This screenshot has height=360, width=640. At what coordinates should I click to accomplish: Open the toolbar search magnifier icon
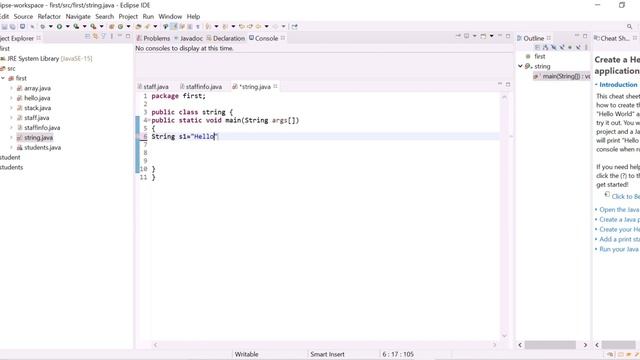(x=629, y=27)
